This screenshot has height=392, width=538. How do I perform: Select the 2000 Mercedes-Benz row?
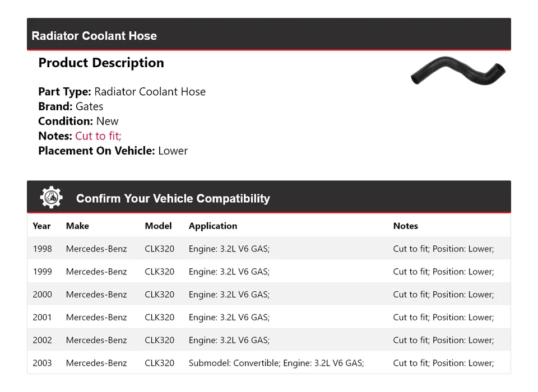click(268, 295)
